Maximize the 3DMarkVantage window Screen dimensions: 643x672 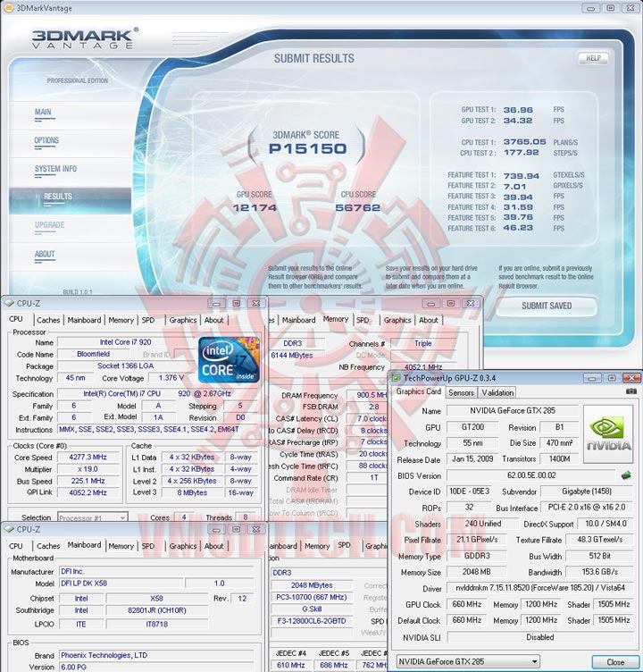pyautogui.click(x=611, y=8)
